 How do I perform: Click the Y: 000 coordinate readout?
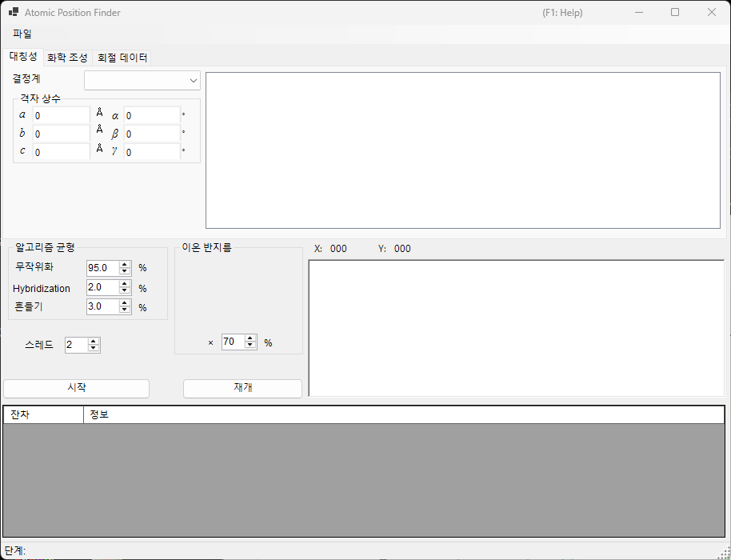click(x=394, y=249)
